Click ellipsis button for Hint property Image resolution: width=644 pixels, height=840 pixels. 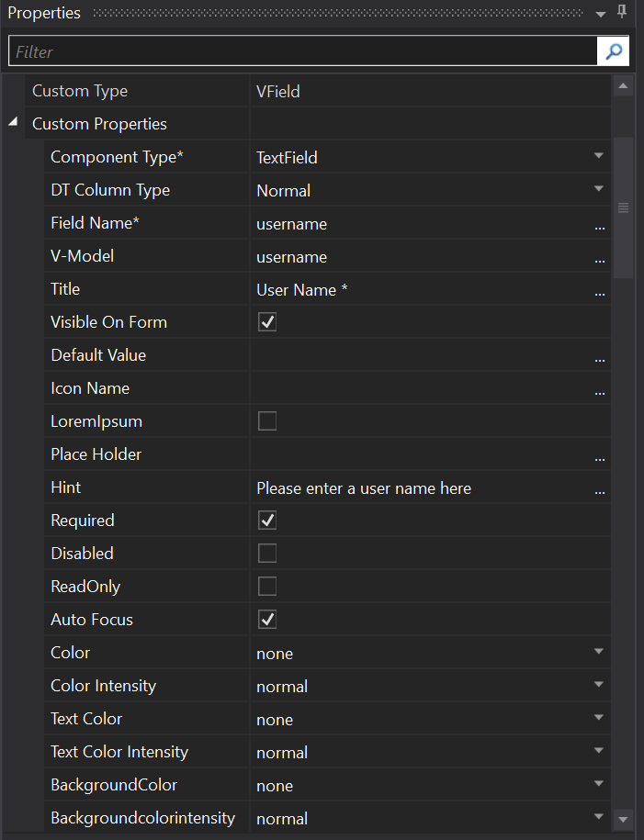pos(600,489)
